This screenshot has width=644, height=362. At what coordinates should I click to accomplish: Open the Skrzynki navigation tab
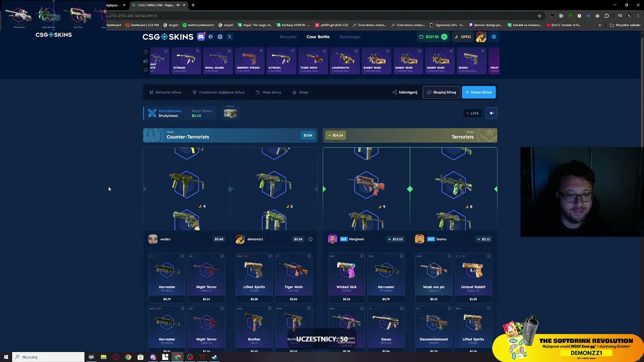(x=288, y=37)
